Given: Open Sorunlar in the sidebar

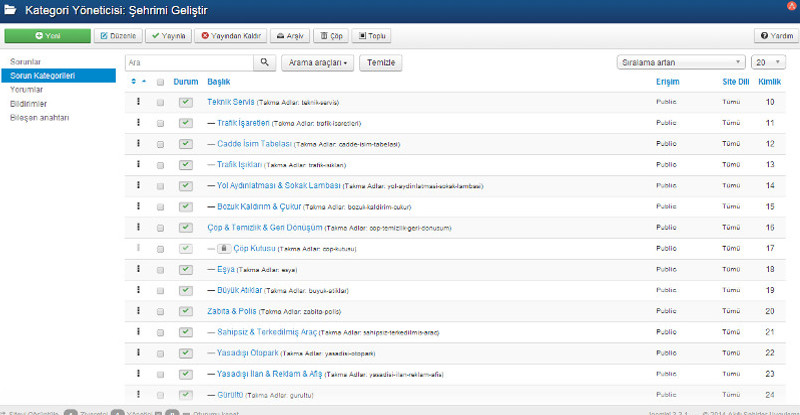Looking at the screenshot, I should tap(26, 61).
